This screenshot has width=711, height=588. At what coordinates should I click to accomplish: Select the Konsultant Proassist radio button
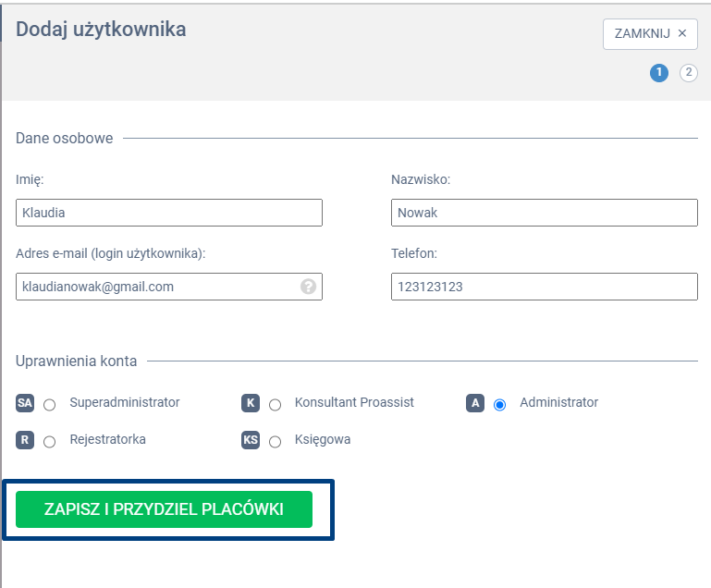[x=275, y=404]
